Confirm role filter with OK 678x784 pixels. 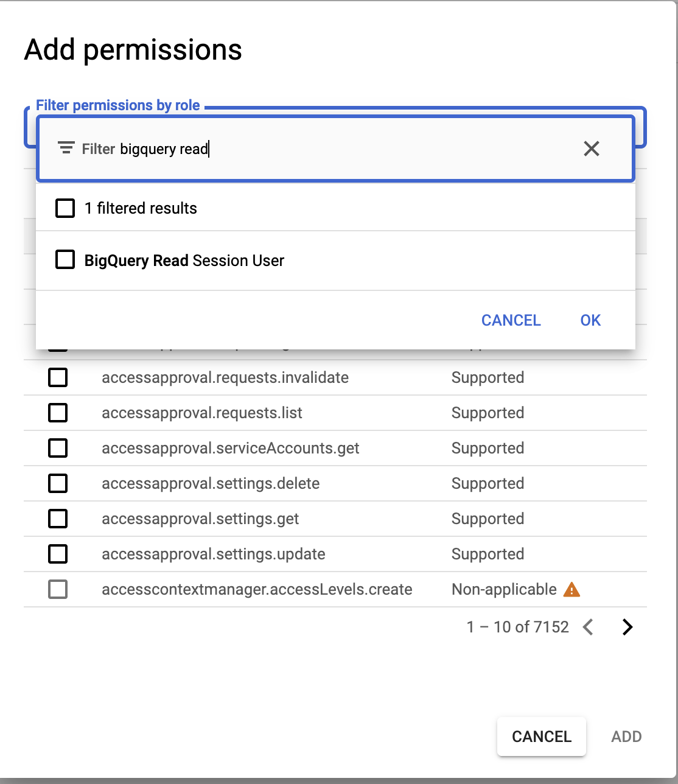point(590,320)
